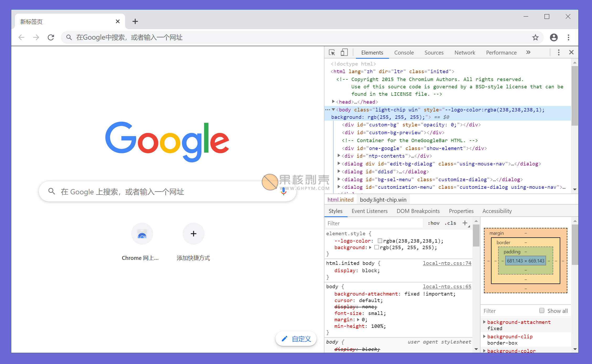This screenshot has height=364, width=592.
Task: Toggle the device toolbar icon
Action: point(344,52)
